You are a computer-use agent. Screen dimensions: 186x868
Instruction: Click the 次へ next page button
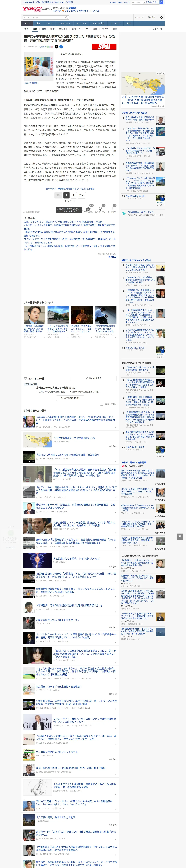(81, 195)
